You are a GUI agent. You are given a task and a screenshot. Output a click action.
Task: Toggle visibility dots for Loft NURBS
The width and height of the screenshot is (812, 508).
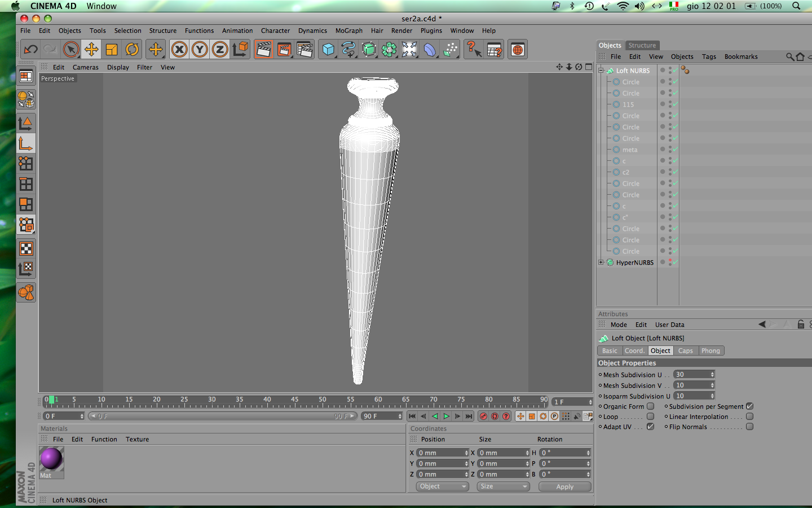point(670,71)
